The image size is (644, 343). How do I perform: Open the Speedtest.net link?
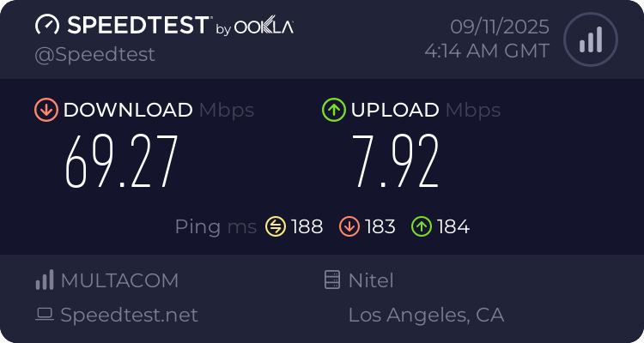click(x=129, y=315)
